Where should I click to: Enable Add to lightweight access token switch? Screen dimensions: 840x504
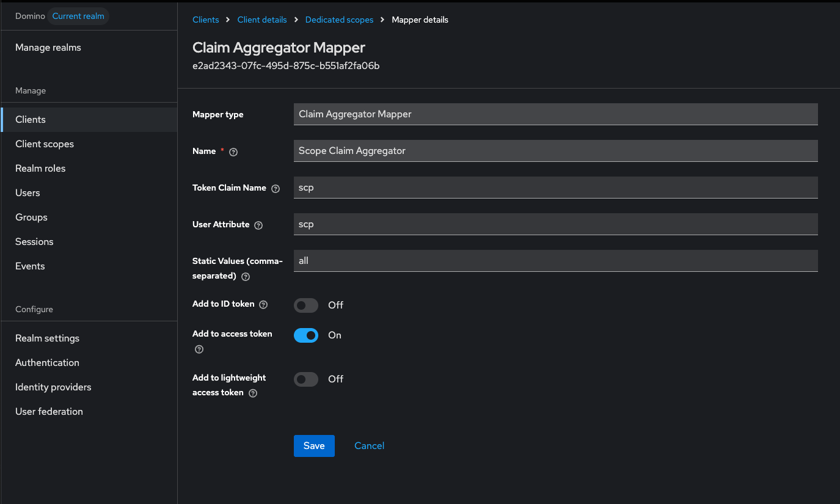pyautogui.click(x=306, y=379)
